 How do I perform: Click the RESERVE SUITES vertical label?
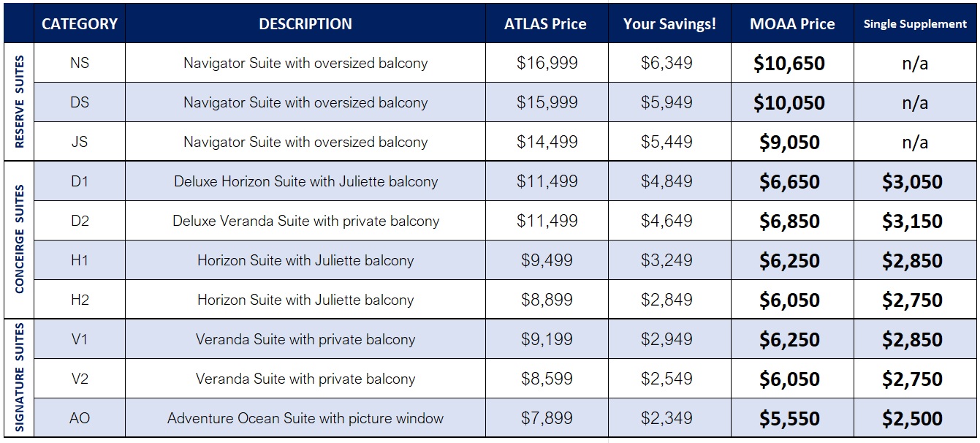click(x=19, y=102)
